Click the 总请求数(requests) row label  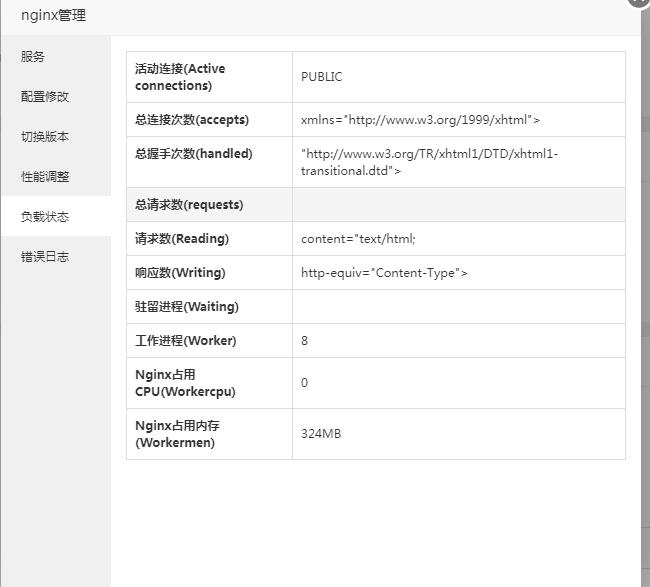pyautogui.click(x=189, y=205)
